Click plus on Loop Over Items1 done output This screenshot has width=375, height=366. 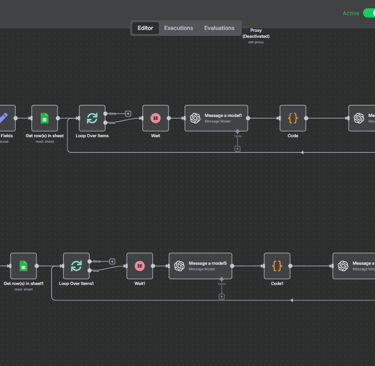[112, 261]
